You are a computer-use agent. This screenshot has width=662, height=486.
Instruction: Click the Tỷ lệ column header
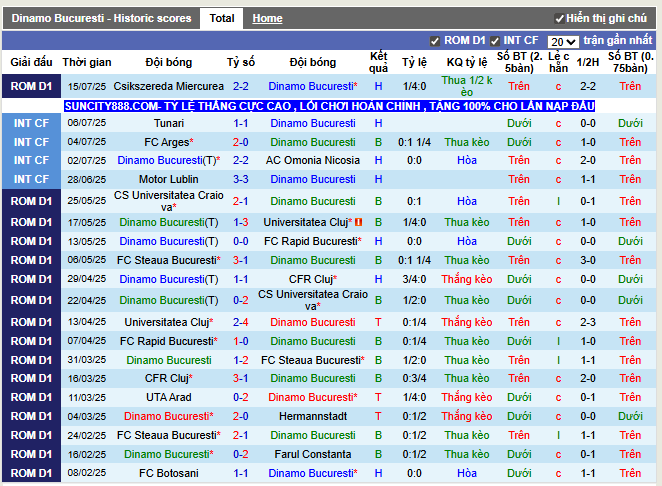414,62
